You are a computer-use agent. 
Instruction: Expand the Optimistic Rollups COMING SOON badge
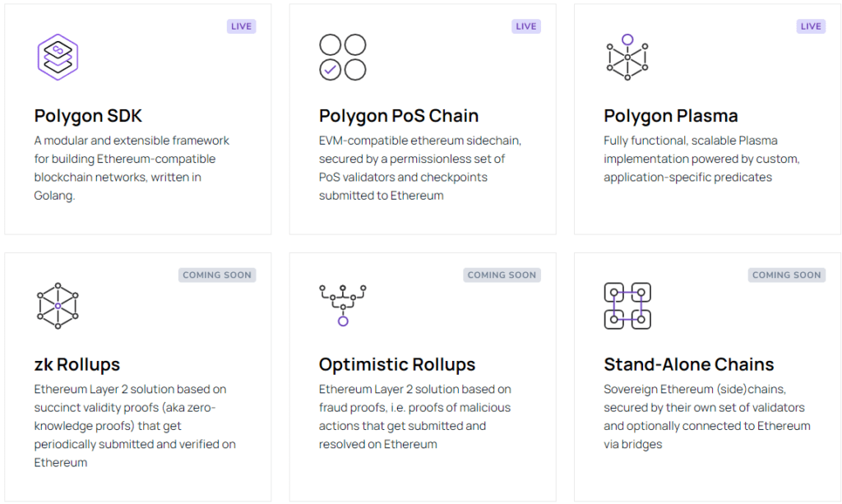tap(502, 275)
